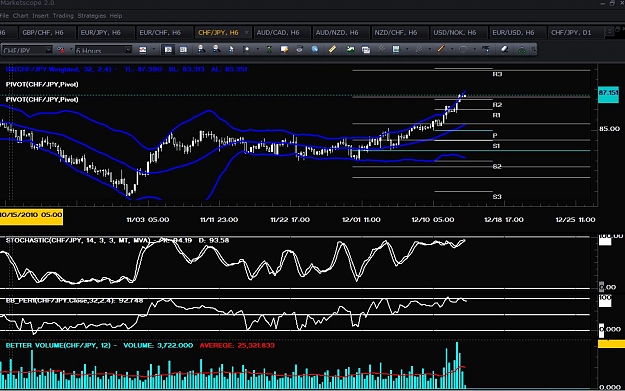Click the R3 pivot level label
Viewport: 625px width, 391px height.
point(497,74)
